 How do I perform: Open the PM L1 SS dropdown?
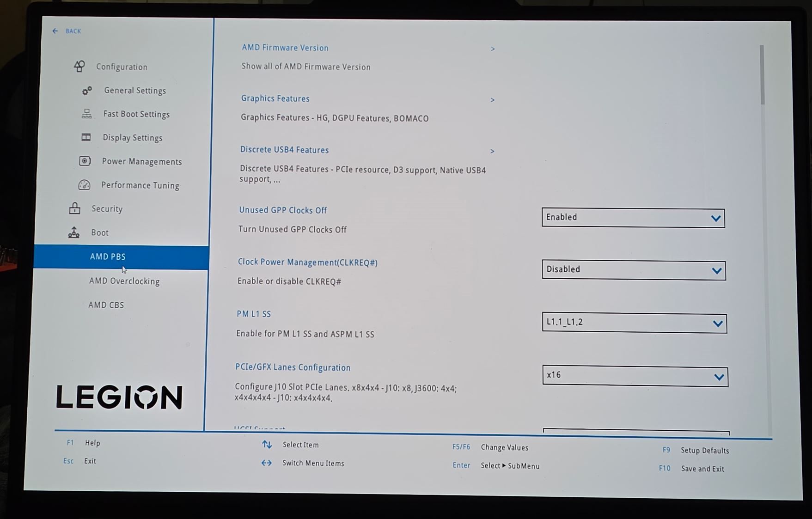pos(634,323)
